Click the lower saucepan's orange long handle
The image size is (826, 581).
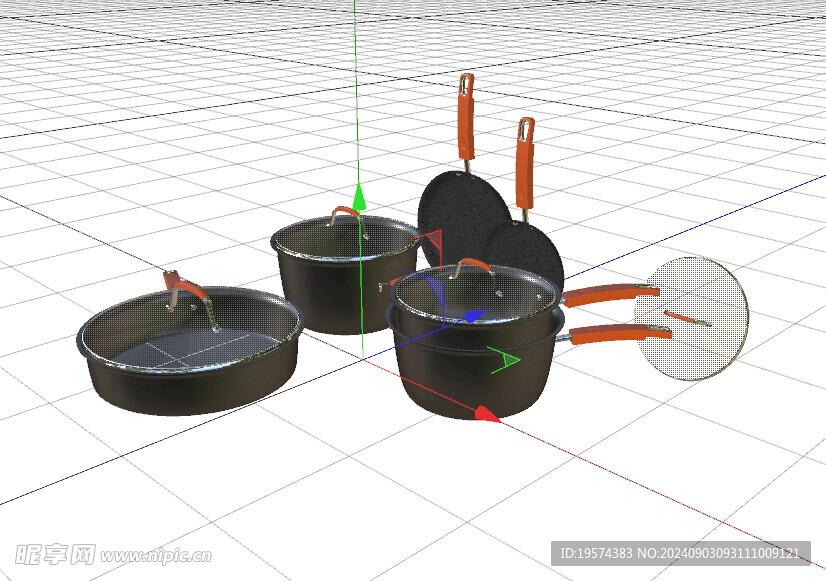tap(621, 334)
